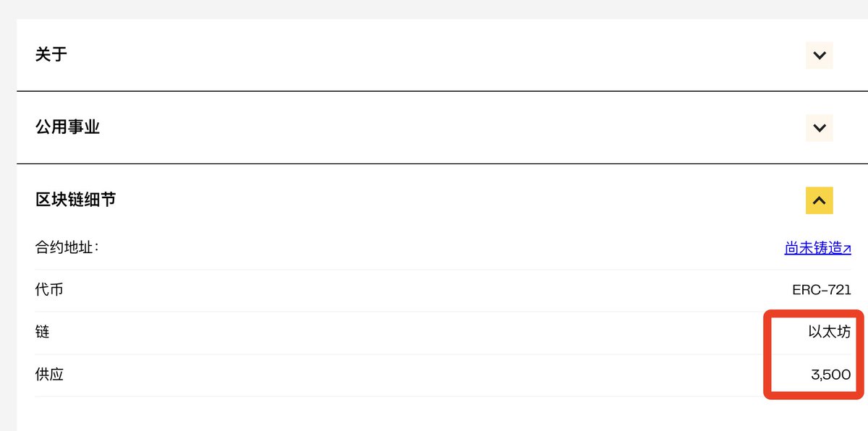Click the 关于 section title

click(51, 54)
